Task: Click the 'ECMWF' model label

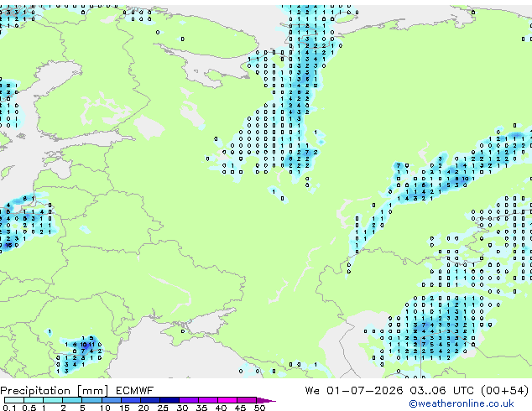Action: pyautogui.click(x=135, y=391)
